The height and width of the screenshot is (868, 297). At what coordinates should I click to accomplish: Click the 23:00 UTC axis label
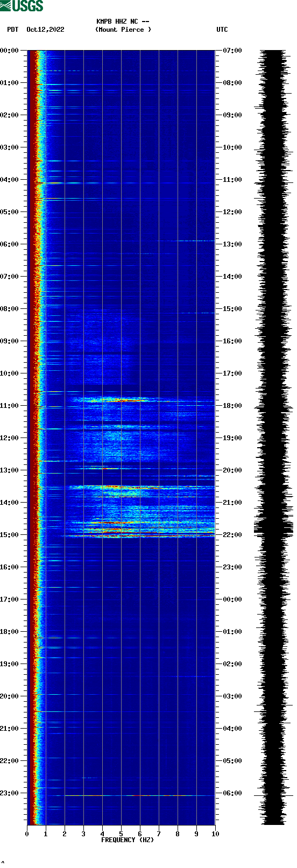coord(232,567)
